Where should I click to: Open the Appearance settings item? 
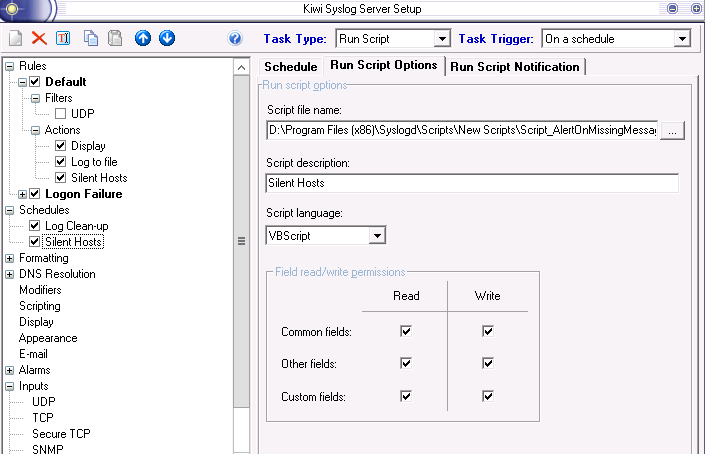coord(48,338)
